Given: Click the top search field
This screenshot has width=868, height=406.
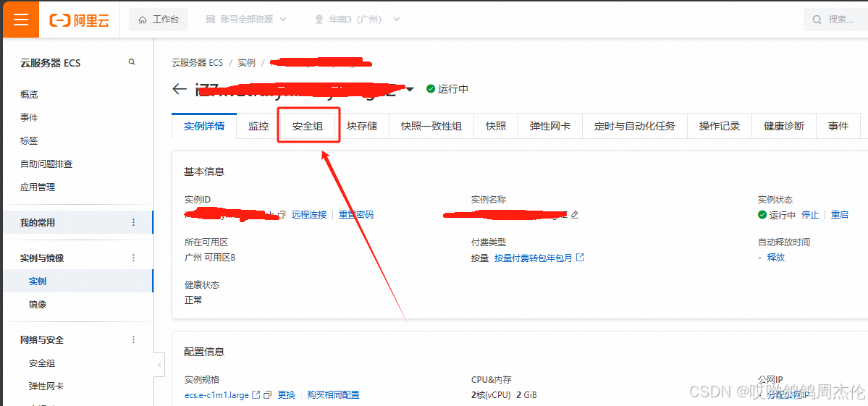Looking at the screenshot, I should [x=835, y=20].
